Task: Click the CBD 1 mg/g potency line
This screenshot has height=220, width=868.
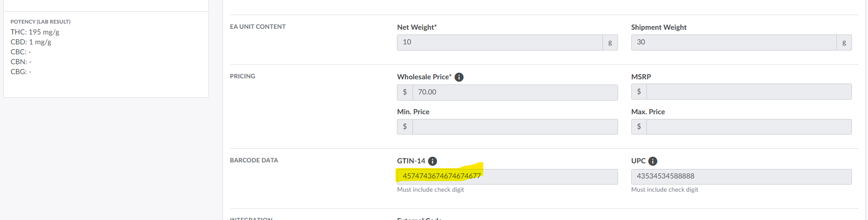Action: click(31, 42)
